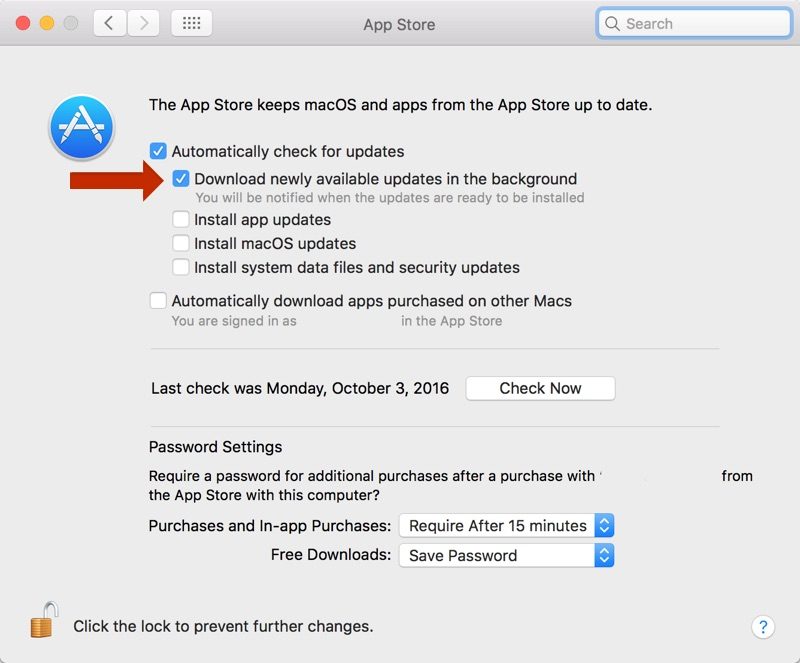Click the magnifying glass search icon
The image size is (800, 663).
pos(612,23)
